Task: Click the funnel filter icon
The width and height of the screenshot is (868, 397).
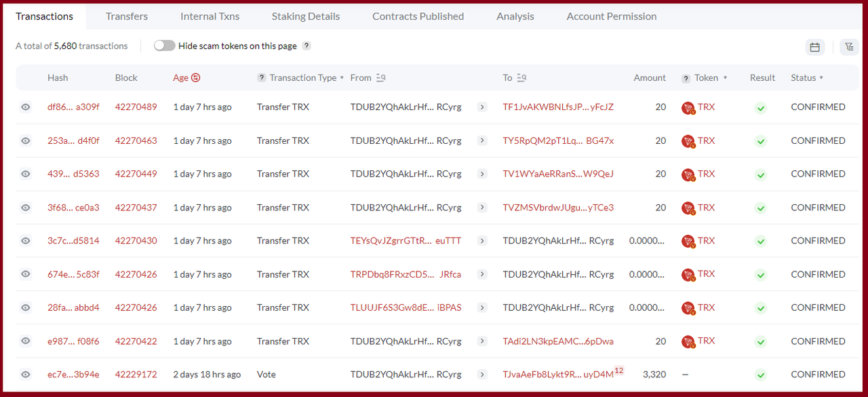Action: click(849, 47)
